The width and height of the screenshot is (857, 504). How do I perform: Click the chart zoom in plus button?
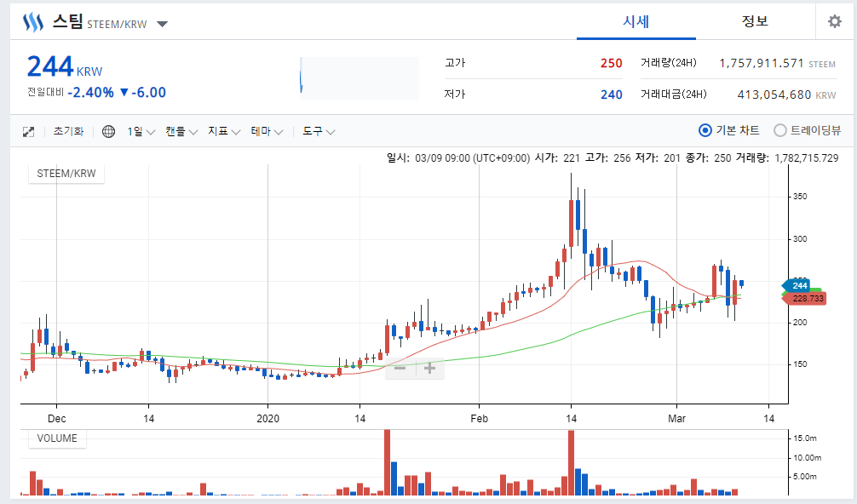point(429,369)
